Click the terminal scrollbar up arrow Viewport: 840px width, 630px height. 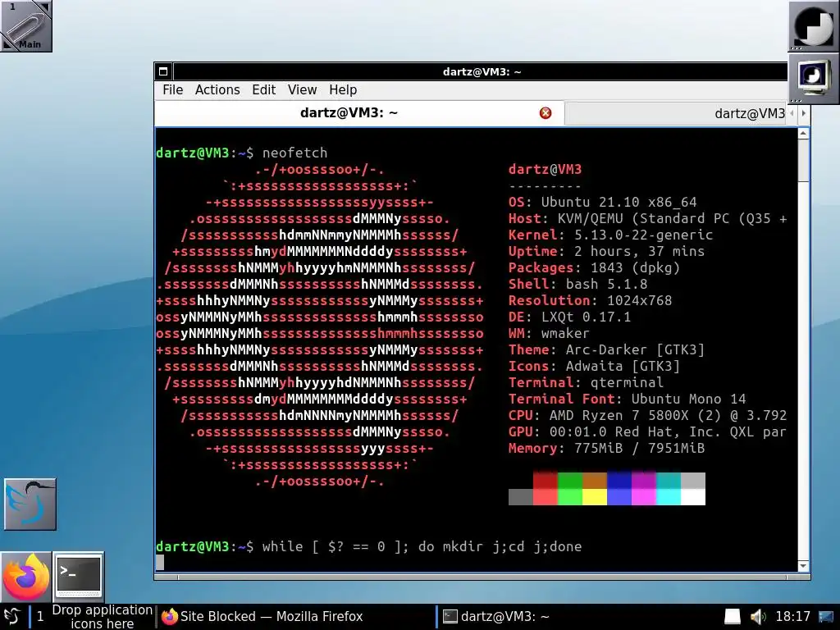pyautogui.click(x=803, y=134)
